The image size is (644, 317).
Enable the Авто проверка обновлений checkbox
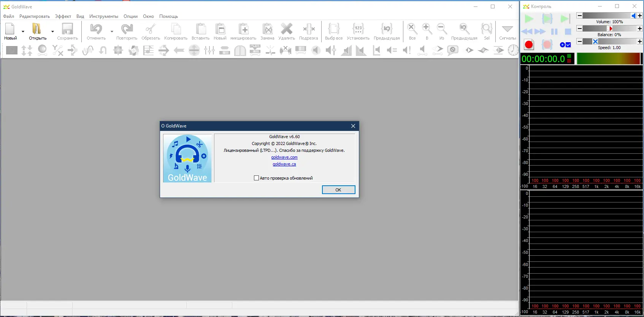point(256,178)
